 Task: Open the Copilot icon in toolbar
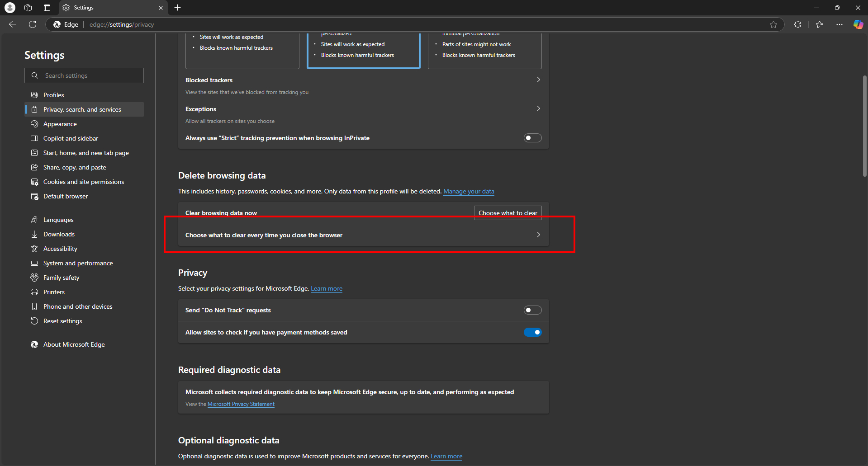[x=858, y=24]
